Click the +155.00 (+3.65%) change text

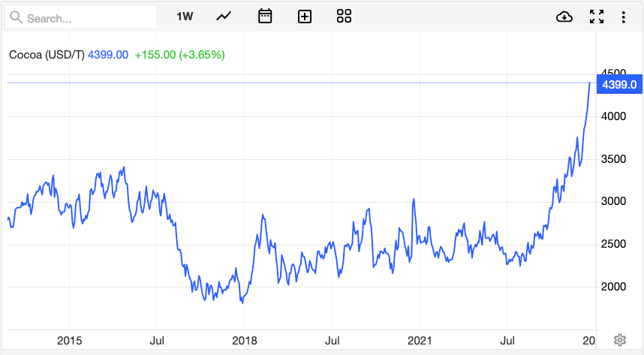(x=180, y=55)
